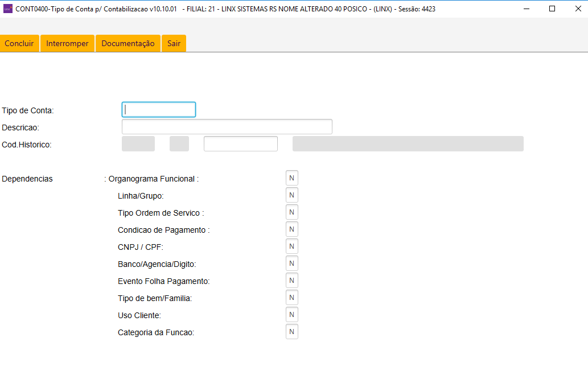Click the Interromper button
This screenshot has width=588, height=387.
tap(67, 43)
